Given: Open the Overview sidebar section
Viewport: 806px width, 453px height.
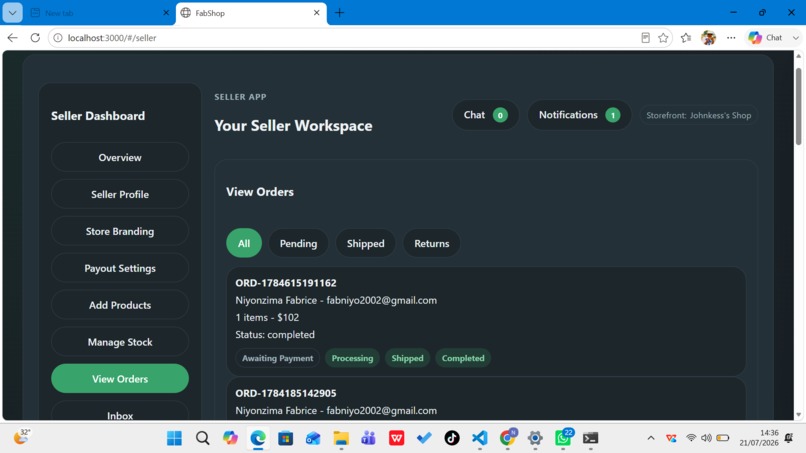Looking at the screenshot, I should pos(120,157).
